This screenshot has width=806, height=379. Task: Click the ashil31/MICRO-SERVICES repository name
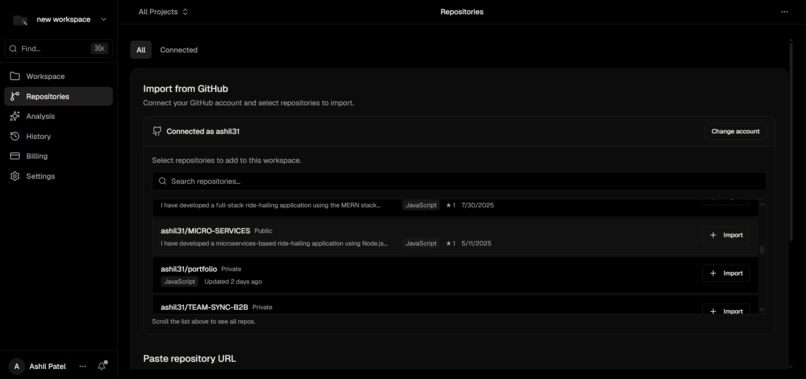point(205,231)
